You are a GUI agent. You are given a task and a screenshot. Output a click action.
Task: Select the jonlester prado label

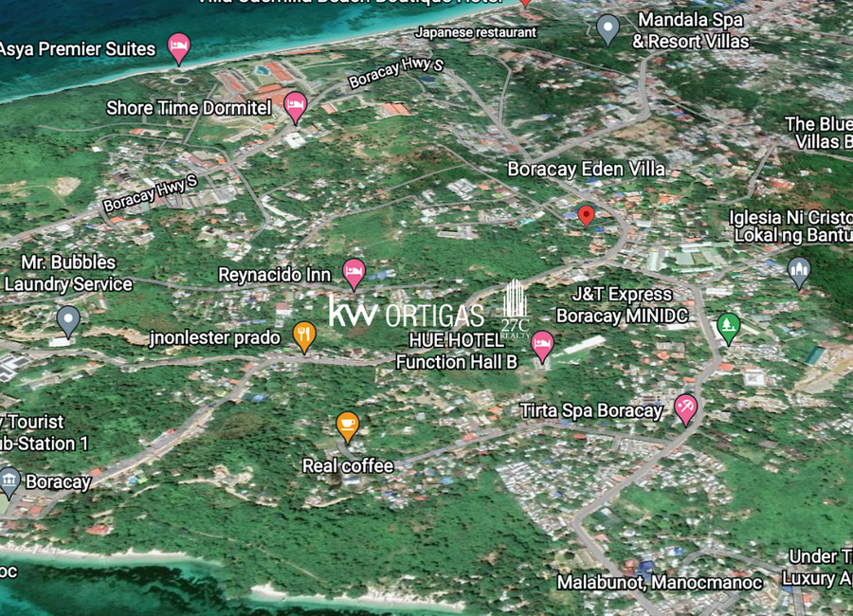(215, 338)
